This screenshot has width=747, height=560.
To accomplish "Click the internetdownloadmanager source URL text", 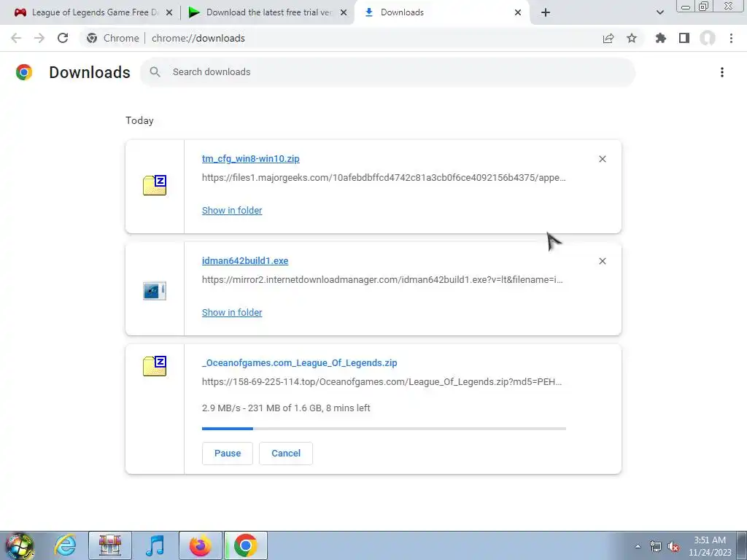I will pyautogui.click(x=382, y=279).
